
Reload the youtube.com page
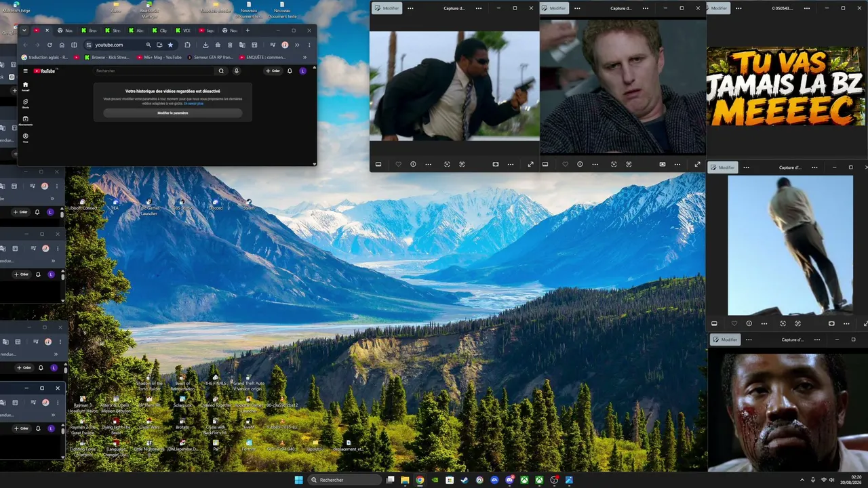click(50, 45)
